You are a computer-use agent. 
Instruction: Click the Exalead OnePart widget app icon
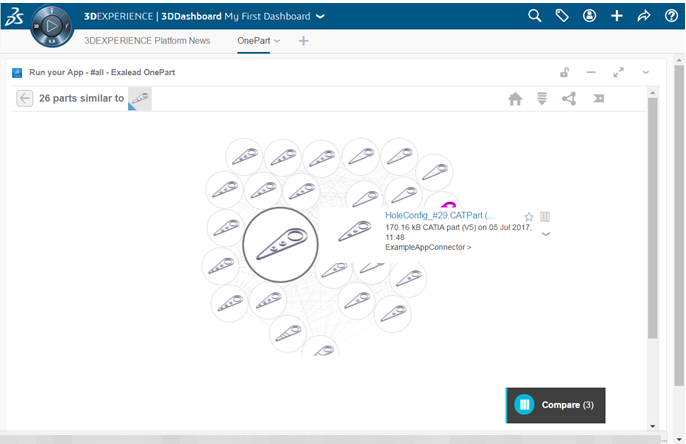tap(17, 73)
